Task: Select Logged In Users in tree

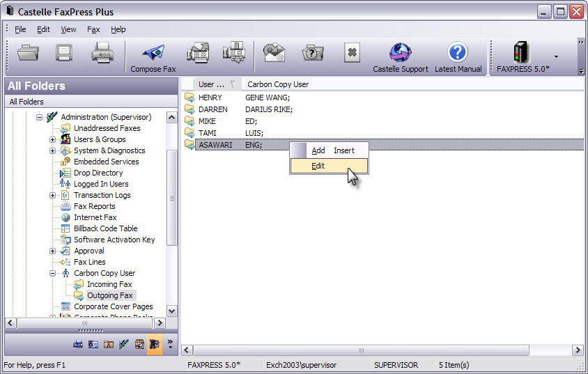Action: pyautogui.click(x=101, y=184)
